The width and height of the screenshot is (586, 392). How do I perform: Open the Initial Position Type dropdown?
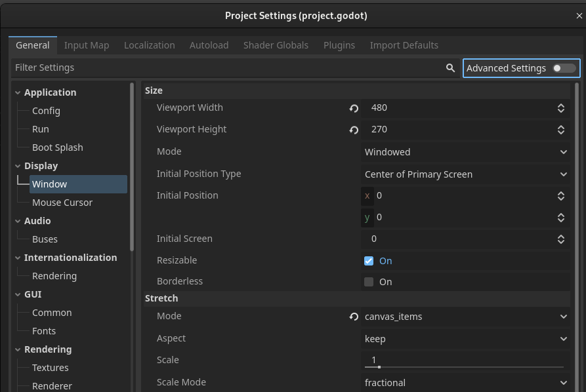[x=465, y=174]
